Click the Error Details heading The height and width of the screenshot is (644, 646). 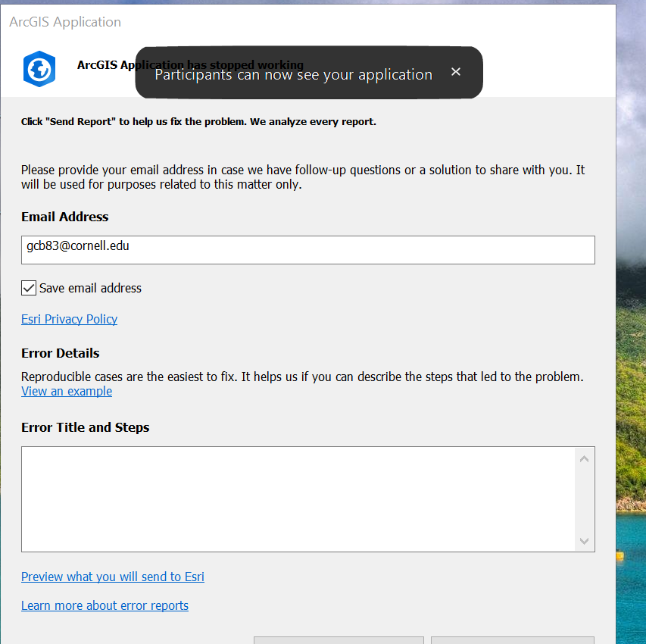click(x=60, y=353)
